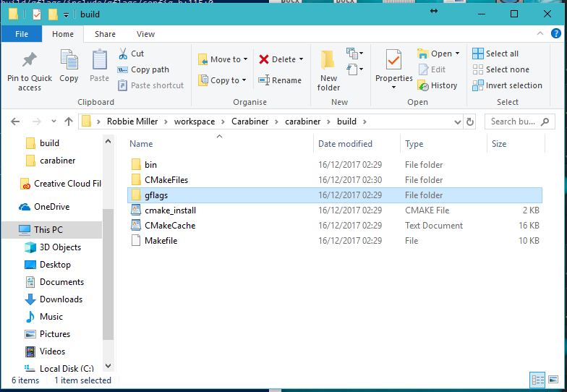Viewport: 567px width, 392px height.
Task: Go Back in navigation
Action: click(x=15, y=122)
